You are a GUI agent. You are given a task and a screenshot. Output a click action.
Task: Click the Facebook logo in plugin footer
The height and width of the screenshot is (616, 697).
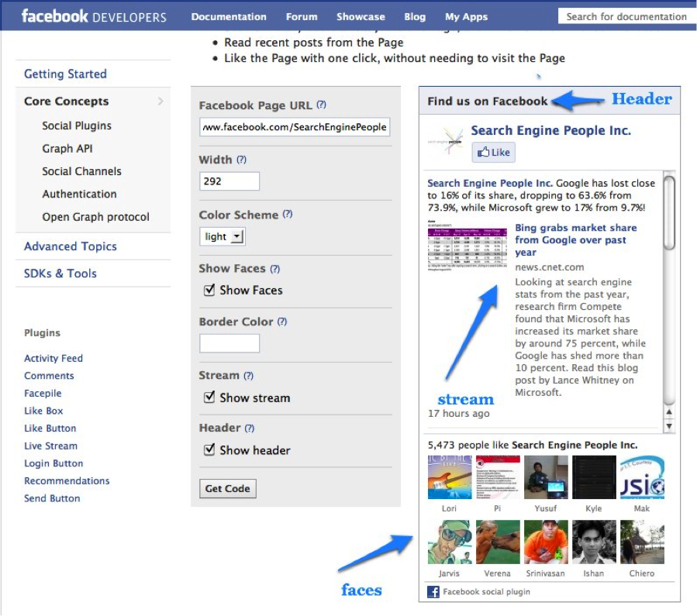pos(433,592)
